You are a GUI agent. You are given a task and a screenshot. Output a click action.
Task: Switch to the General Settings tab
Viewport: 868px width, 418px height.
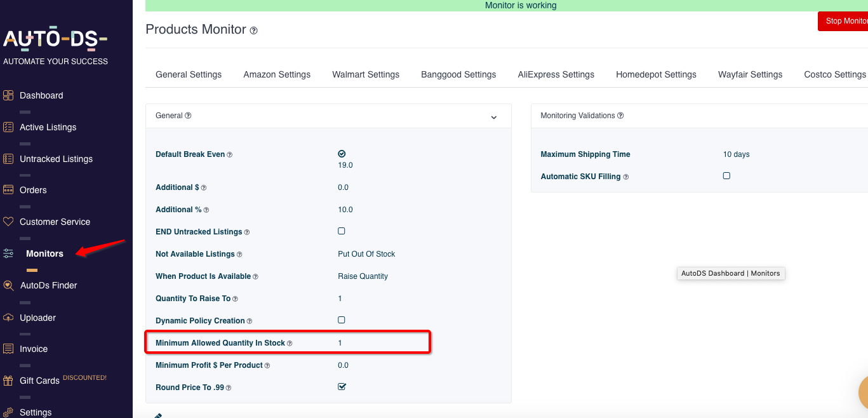click(x=189, y=74)
